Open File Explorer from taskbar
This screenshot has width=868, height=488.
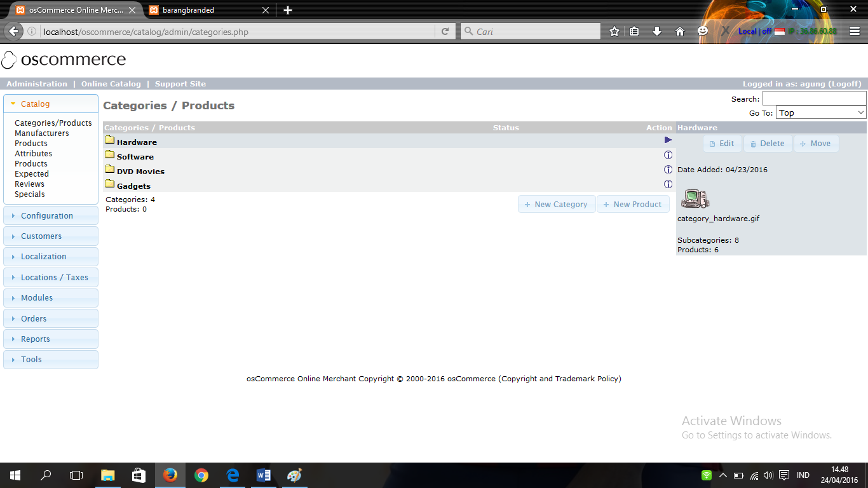tap(107, 475)
